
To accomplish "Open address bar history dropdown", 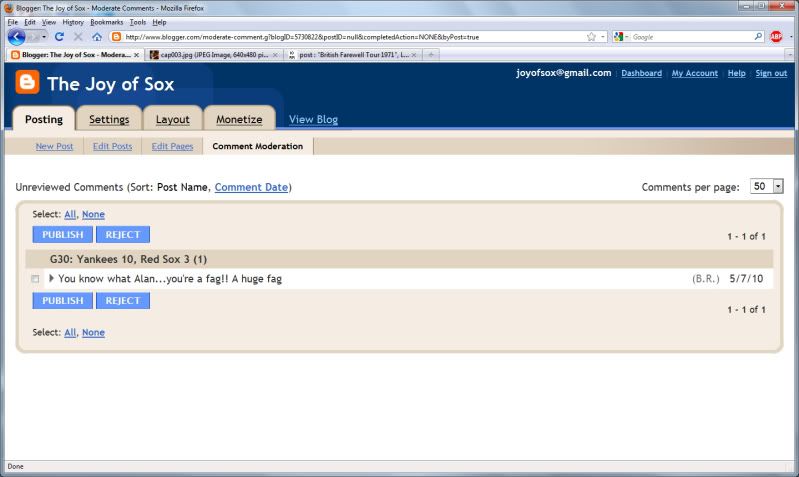I will pyautogui.click(x=603, y=37).
